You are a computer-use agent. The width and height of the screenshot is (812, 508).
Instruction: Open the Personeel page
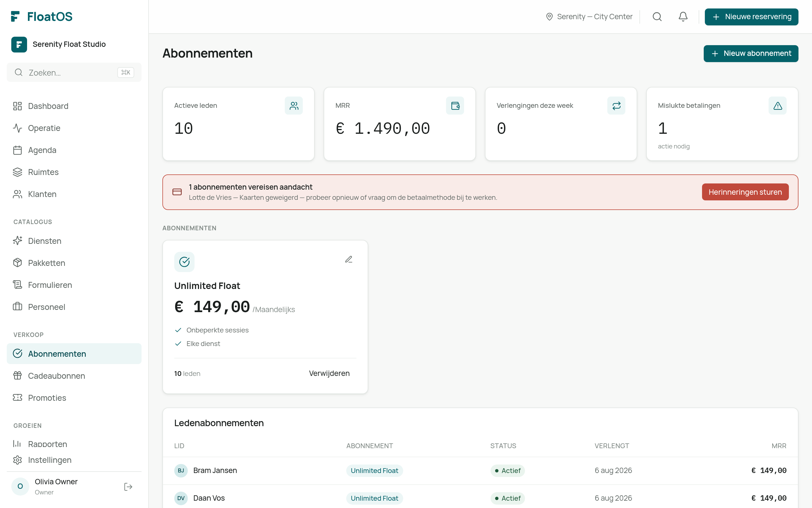pyautogui.click(x=74, y=307)
